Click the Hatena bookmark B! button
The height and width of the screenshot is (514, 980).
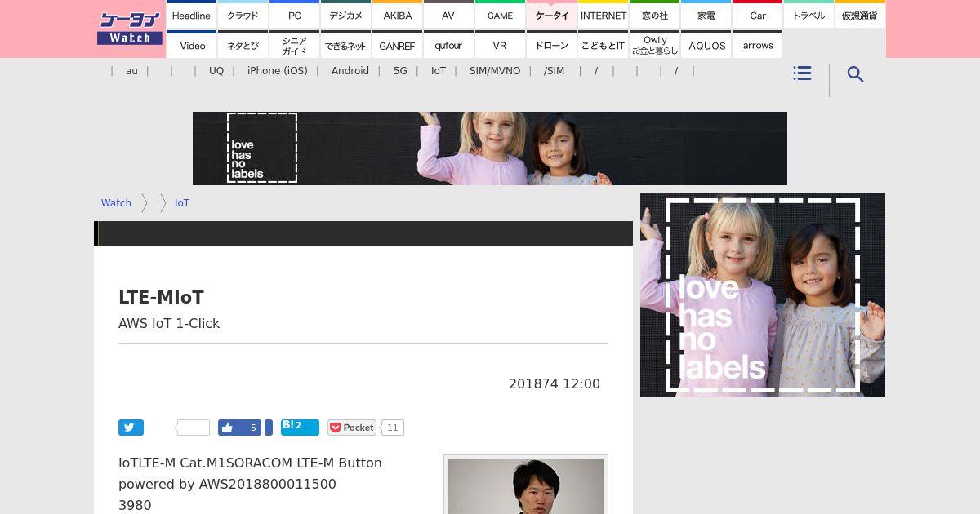[300, 428]
